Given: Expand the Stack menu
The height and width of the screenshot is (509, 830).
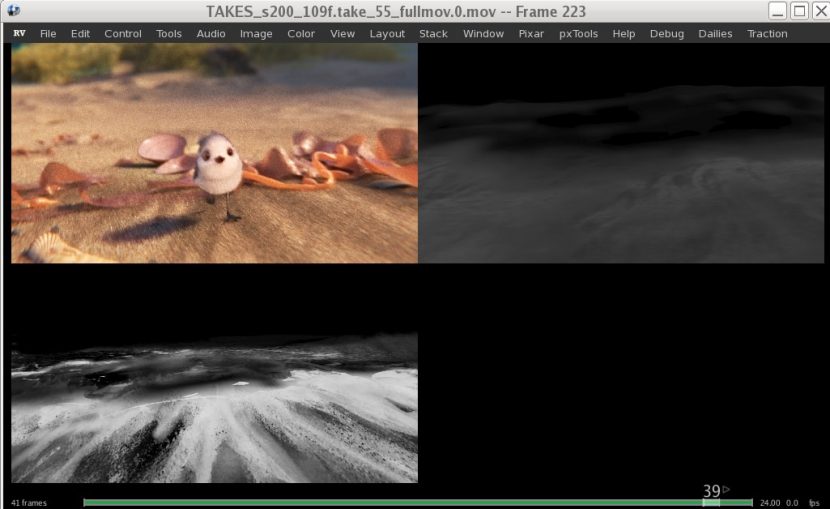Looking at the screenshot, I should [x=433, y=33].
